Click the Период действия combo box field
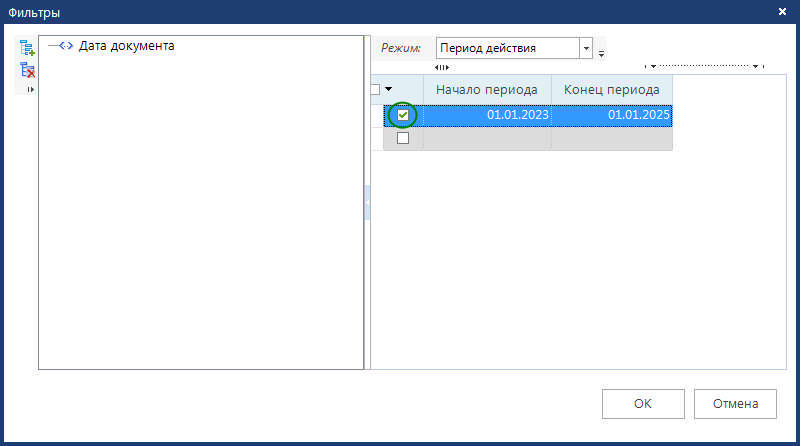 tap(506, 48)
